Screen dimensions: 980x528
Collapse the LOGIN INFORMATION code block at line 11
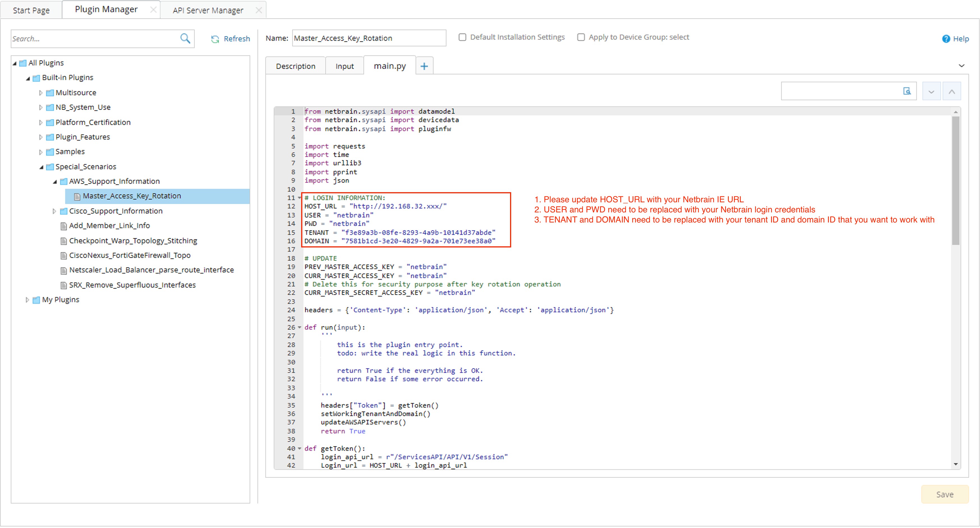click(x=299, y=198)
